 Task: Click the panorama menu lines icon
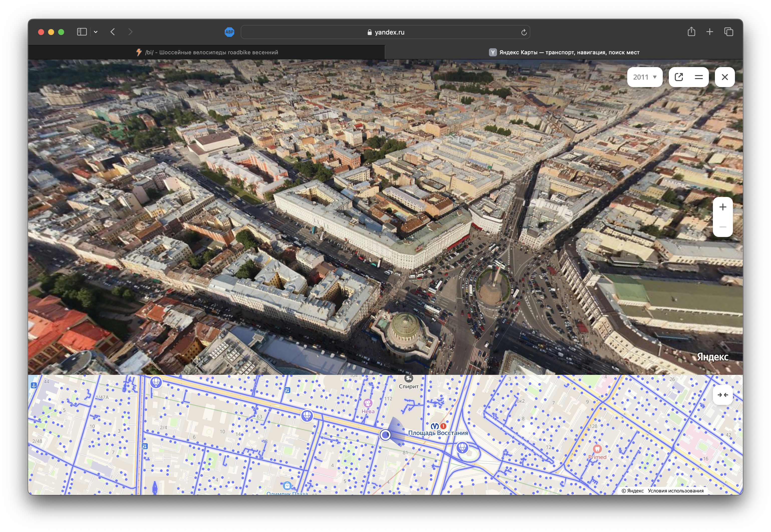point(699,77)
